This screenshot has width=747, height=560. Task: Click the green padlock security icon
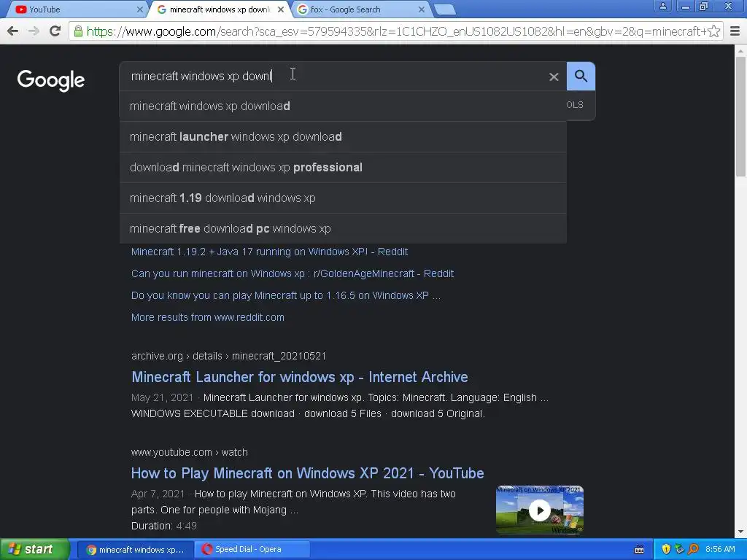click(x=78, y=31)
